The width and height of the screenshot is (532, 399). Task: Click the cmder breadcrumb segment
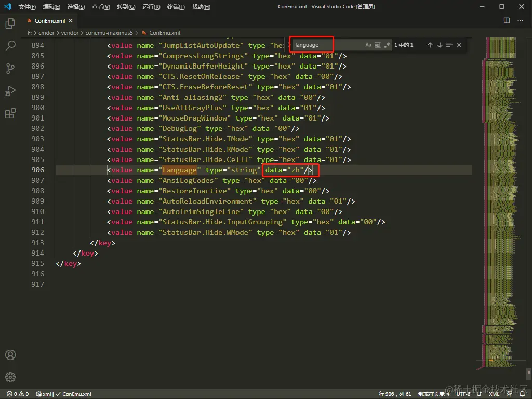click(46, 33)
